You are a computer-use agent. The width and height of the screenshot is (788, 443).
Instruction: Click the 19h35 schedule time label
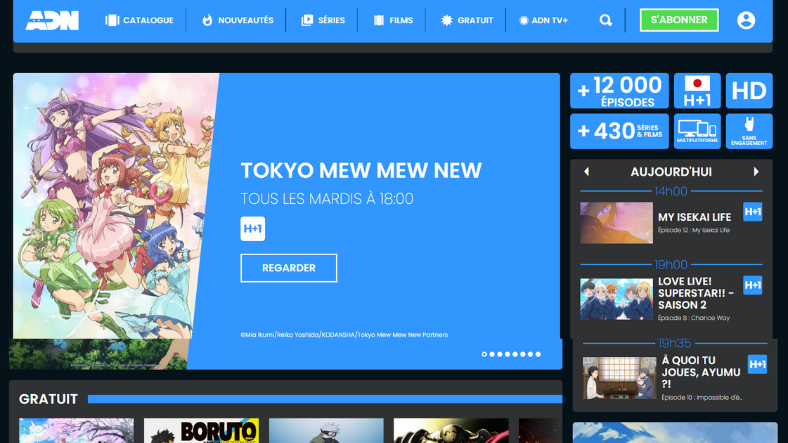674,343
